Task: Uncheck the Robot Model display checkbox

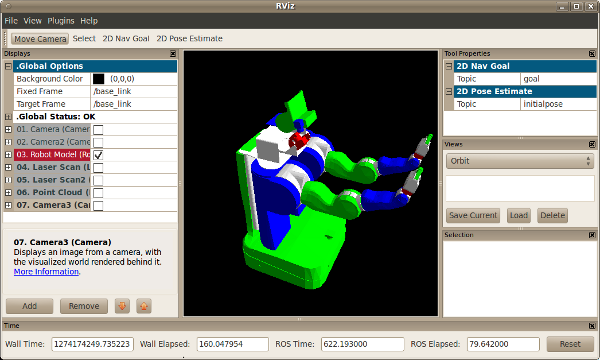Action: pyautogui.click(x=98, y=155)
